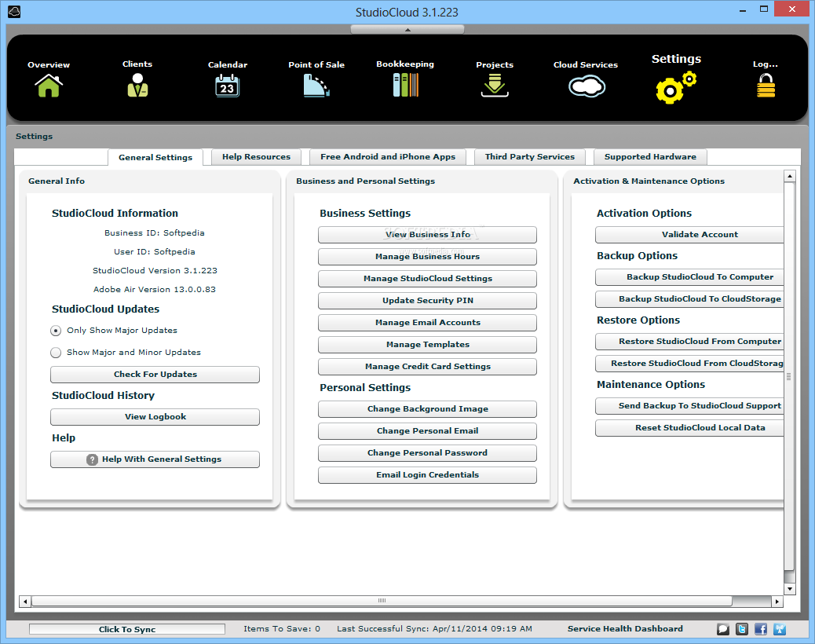The height and width of the screenshot is (644, 815).
Task: Click Update Security PIN
Action: [427, 301]
